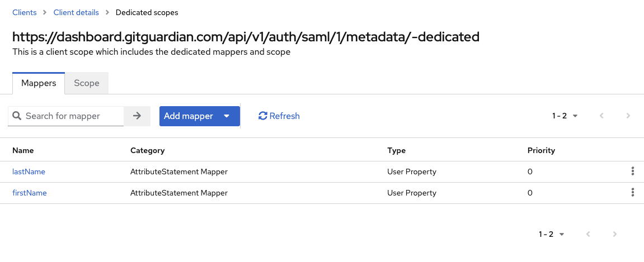Open the lastName mapper
The height and width of the screenshot is (262, 644).
coord(29,172)
